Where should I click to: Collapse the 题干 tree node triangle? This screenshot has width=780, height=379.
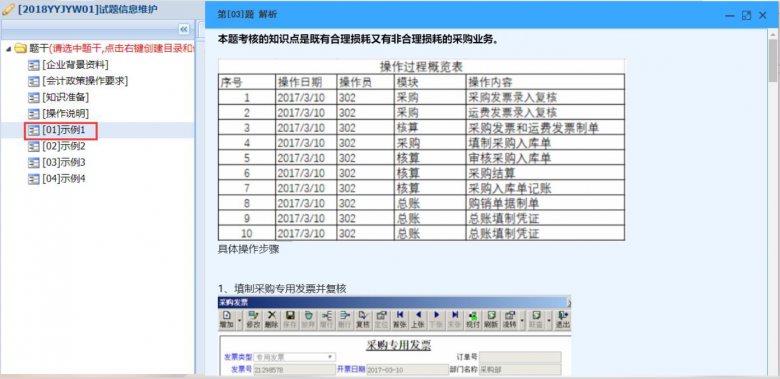8,48
